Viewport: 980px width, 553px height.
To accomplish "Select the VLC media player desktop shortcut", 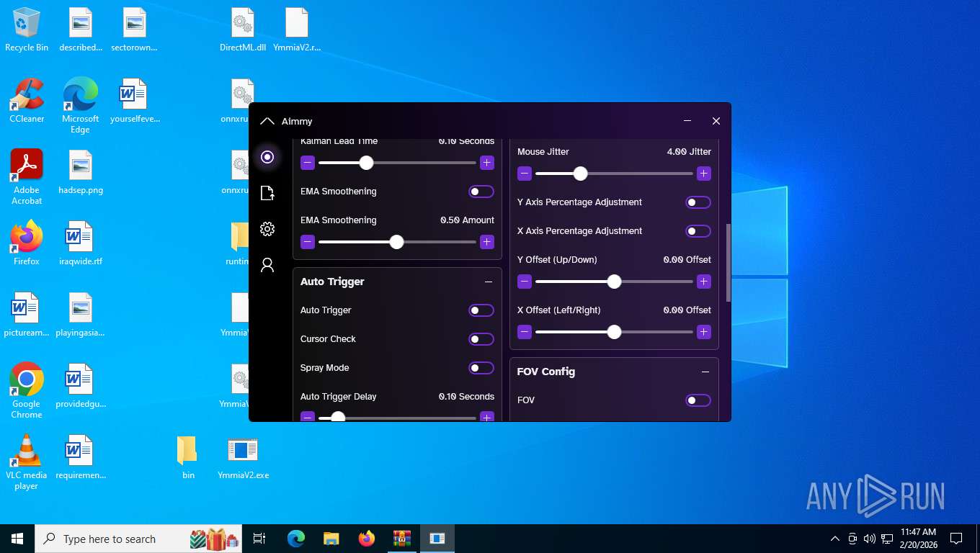I will point(27,462).
